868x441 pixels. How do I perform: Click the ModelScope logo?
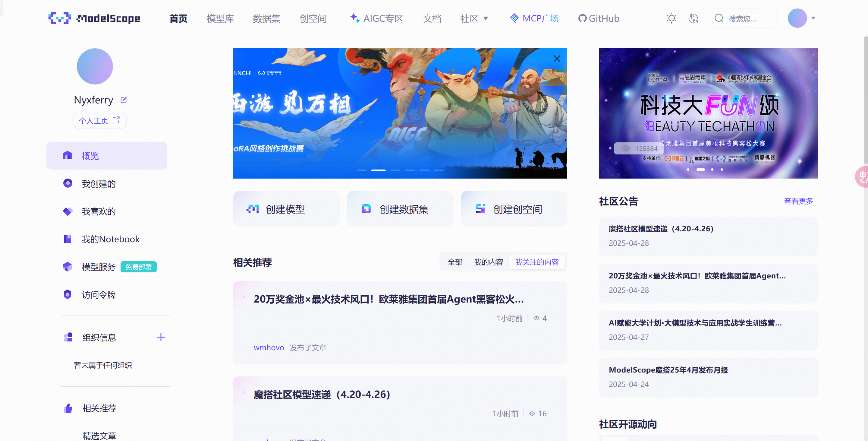[94, 18]
